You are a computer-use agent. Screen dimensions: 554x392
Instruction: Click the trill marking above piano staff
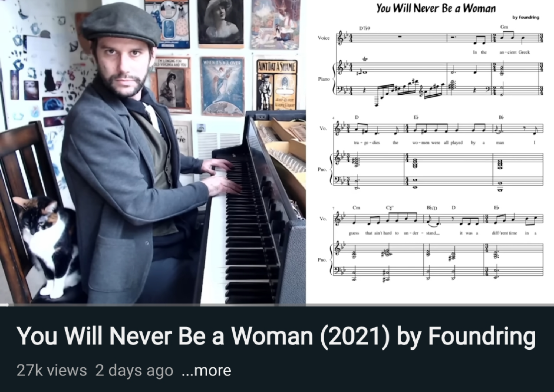365,59
